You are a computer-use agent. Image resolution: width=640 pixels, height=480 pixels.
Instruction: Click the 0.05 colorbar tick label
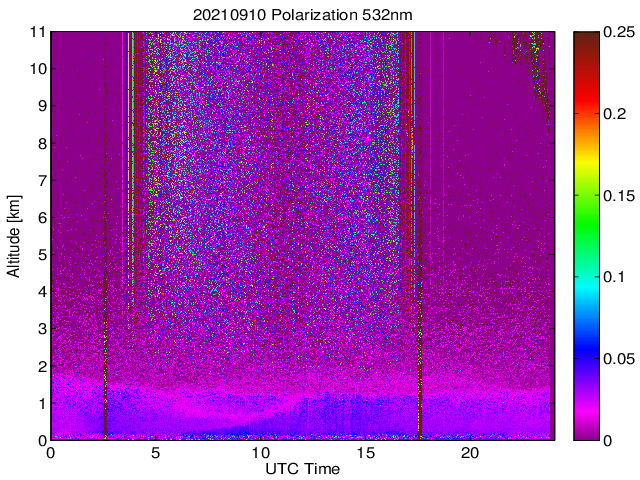point(618,359)
